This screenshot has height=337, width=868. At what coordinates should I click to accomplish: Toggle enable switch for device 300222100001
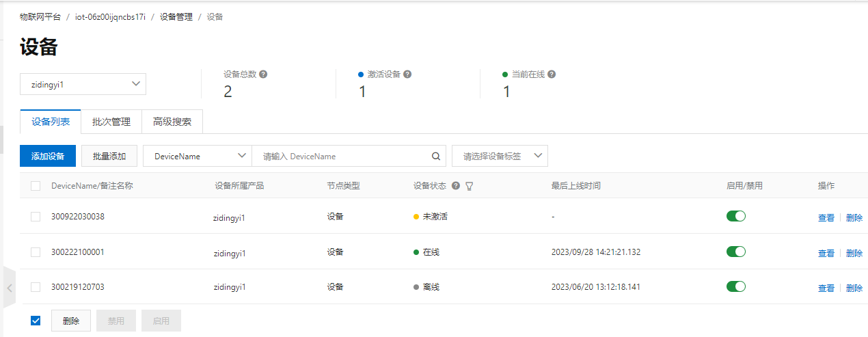tap(735, 252)
